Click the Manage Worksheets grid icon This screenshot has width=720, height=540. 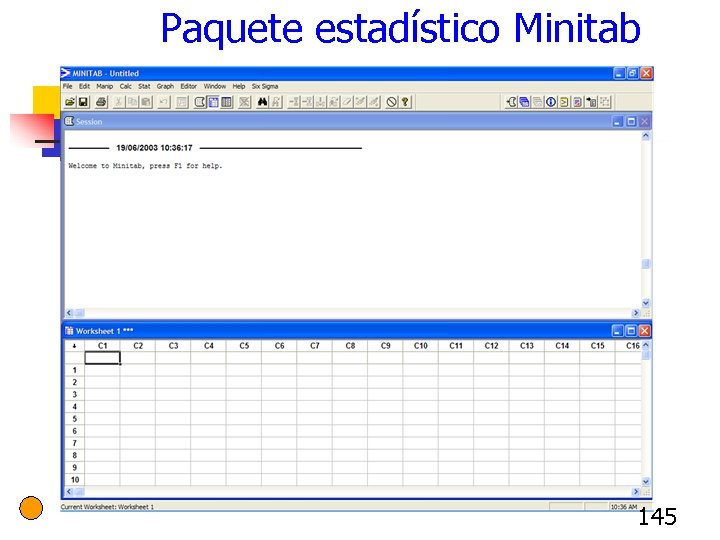pyautogui.click(x=227, y=102)
